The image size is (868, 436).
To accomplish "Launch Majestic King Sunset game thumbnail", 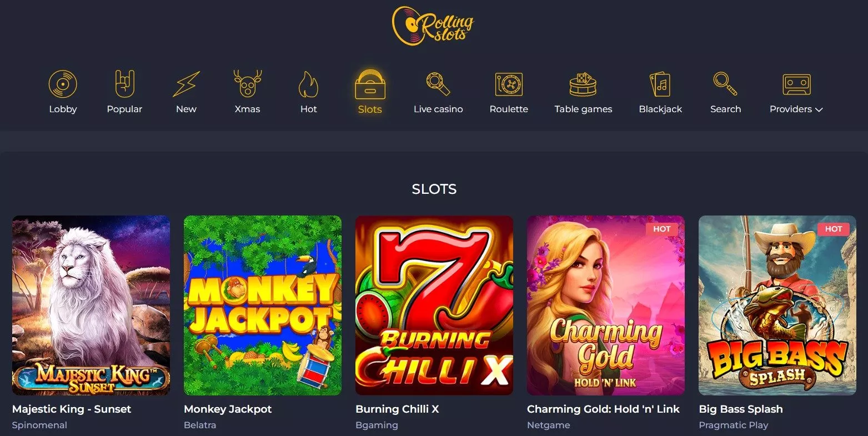I will coord(91,305).
